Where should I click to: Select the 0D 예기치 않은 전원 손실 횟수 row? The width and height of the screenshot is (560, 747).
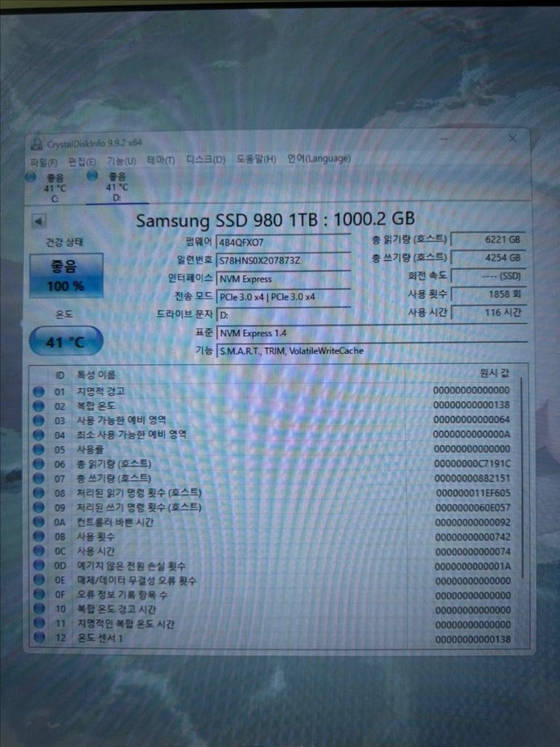coord(274,566)
